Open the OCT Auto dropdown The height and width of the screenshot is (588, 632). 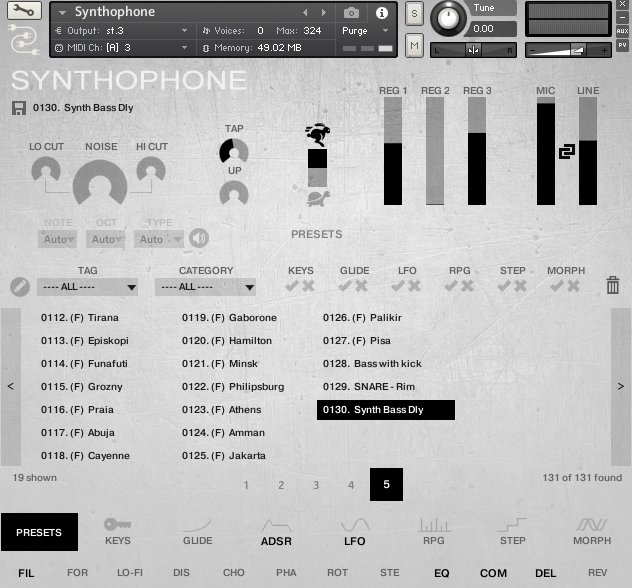[x=105, y=239]
